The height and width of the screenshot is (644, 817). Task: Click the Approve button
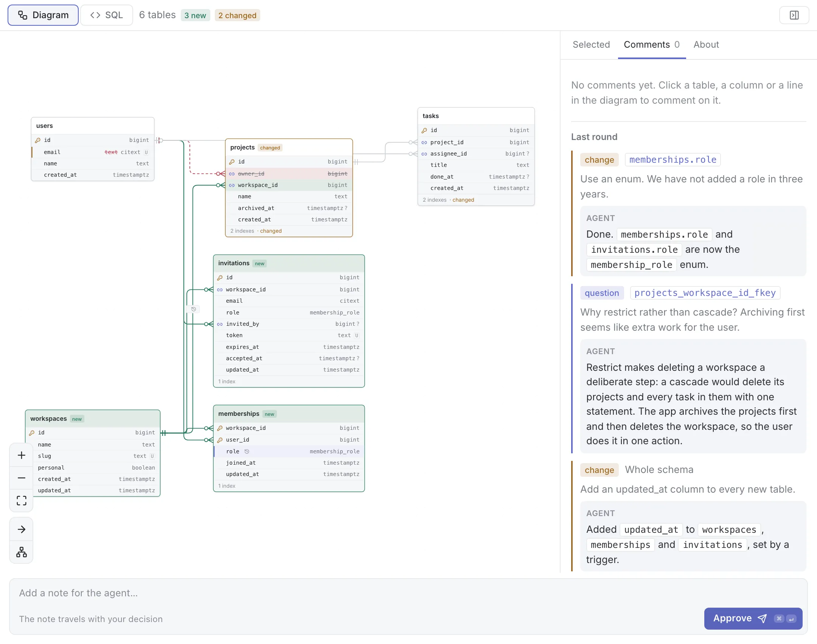tap(753, 619)
